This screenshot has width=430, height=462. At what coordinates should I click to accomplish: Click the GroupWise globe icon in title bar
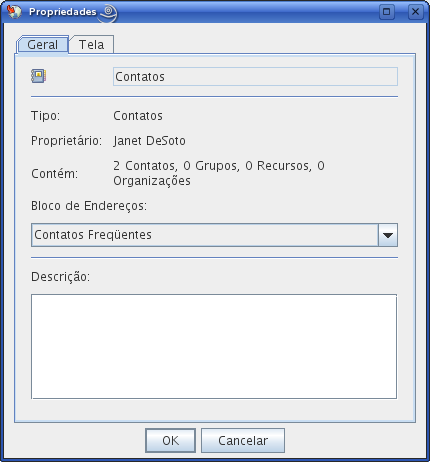14,12
